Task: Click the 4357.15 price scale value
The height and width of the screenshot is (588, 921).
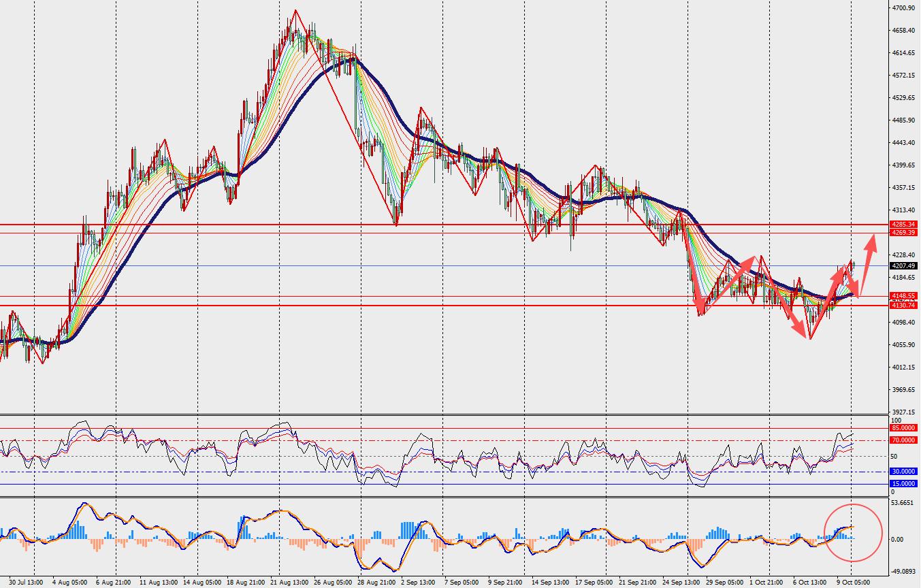Action: click(903, 188)
